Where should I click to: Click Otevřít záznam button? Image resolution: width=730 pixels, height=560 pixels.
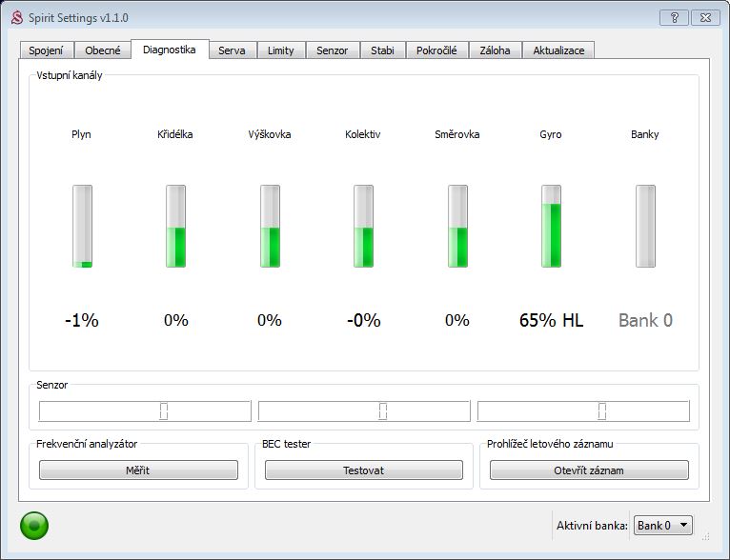[589, 470]
